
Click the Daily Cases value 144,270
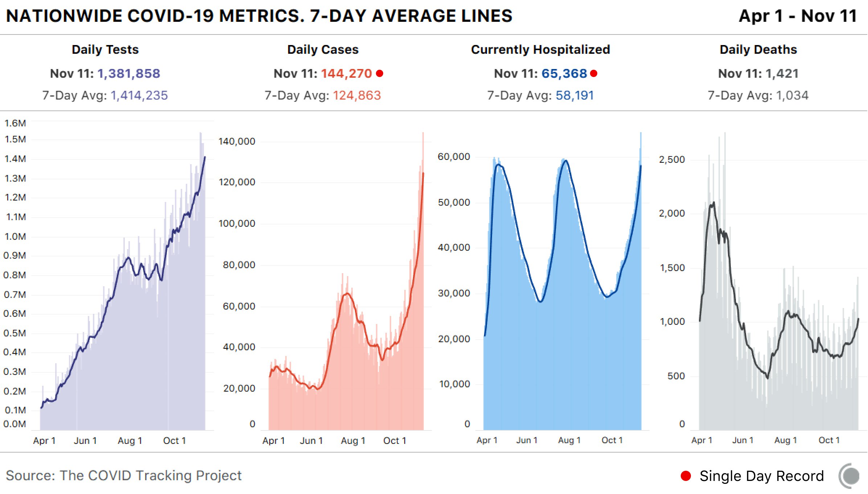[347, 74]
